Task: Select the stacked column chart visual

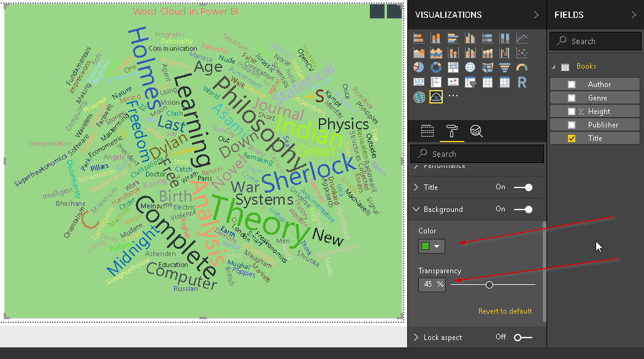Action: coord(435,38)
